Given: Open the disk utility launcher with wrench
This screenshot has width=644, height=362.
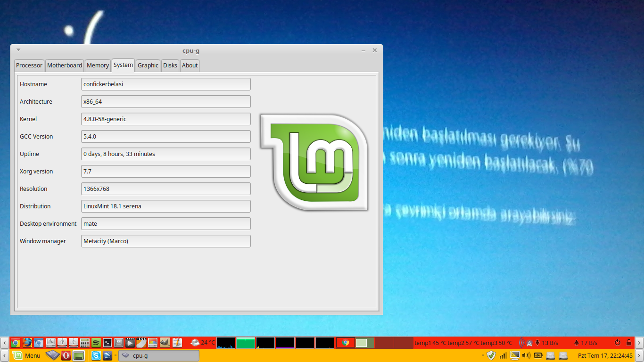Looking at the screenshot, I should [50, 343].
